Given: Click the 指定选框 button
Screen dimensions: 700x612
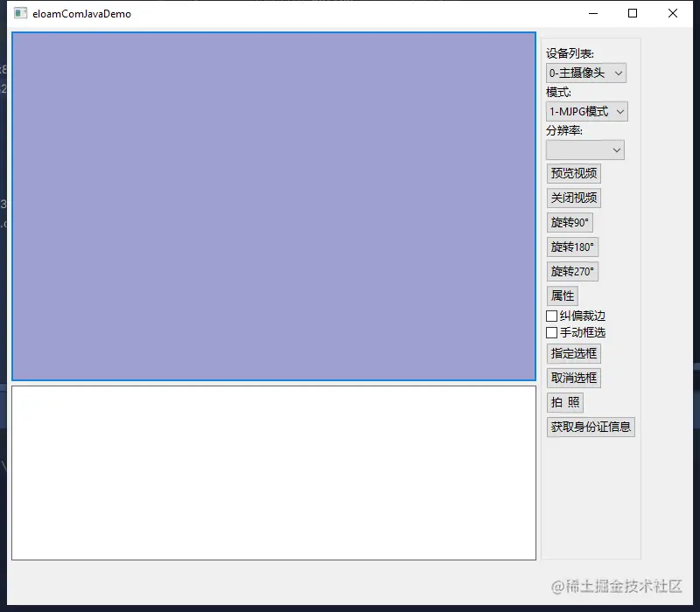Looking at the screenshot, I should [x=574, y=354].
